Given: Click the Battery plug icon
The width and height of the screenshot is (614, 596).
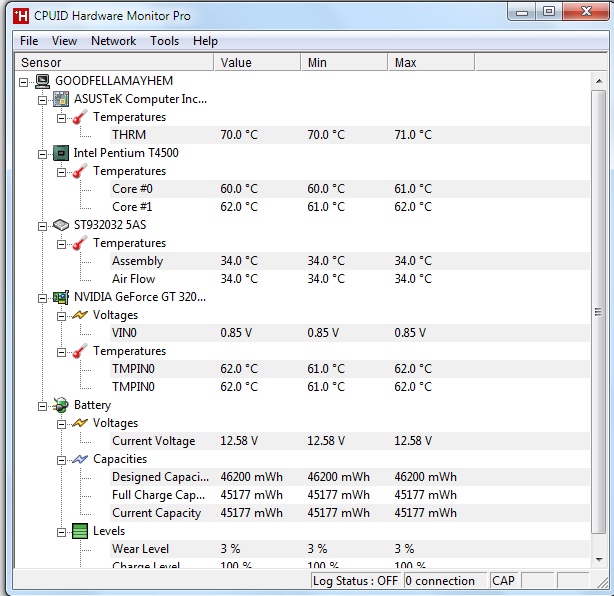Looking at the screenshot, I should (x=61, y=405).
